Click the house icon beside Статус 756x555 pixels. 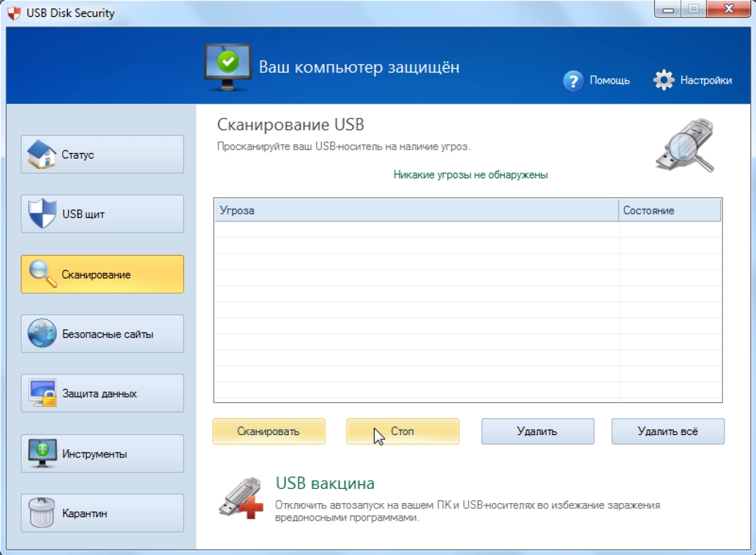(x=43, y=154)
